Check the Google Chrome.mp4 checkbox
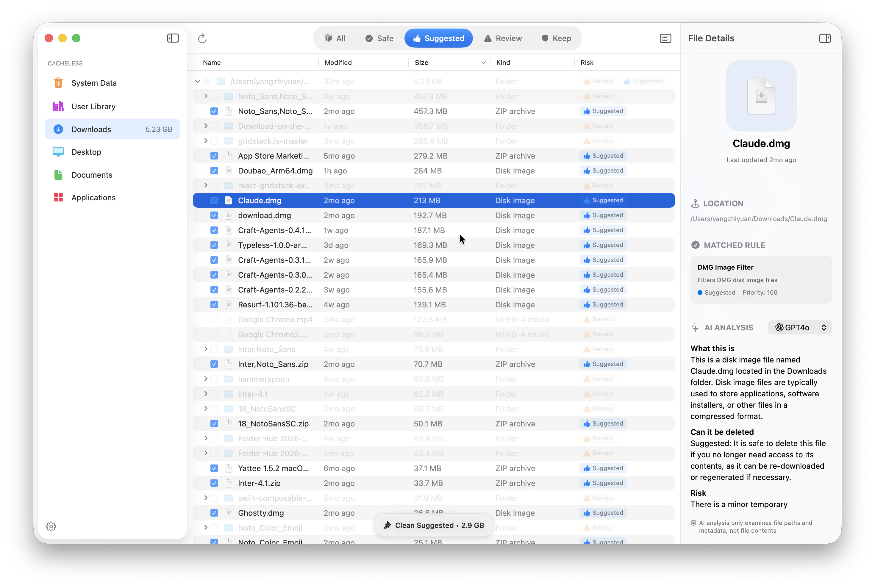Image resolution: width=875 pixels, height=588 pixels. [x=214, y=320]
